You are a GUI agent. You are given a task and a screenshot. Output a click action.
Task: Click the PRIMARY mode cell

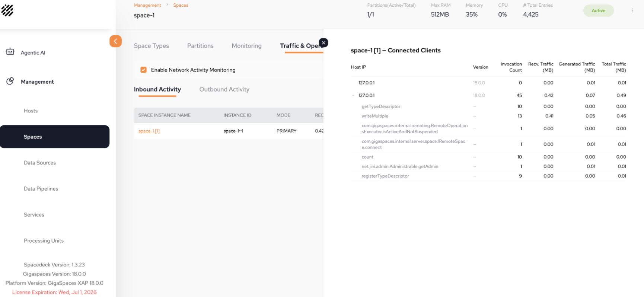click(x=286, y=131)
